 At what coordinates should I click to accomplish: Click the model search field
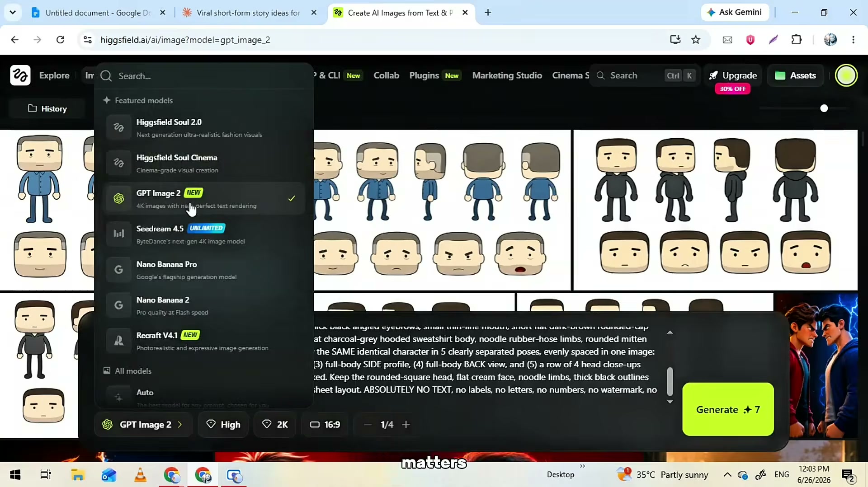204,76
